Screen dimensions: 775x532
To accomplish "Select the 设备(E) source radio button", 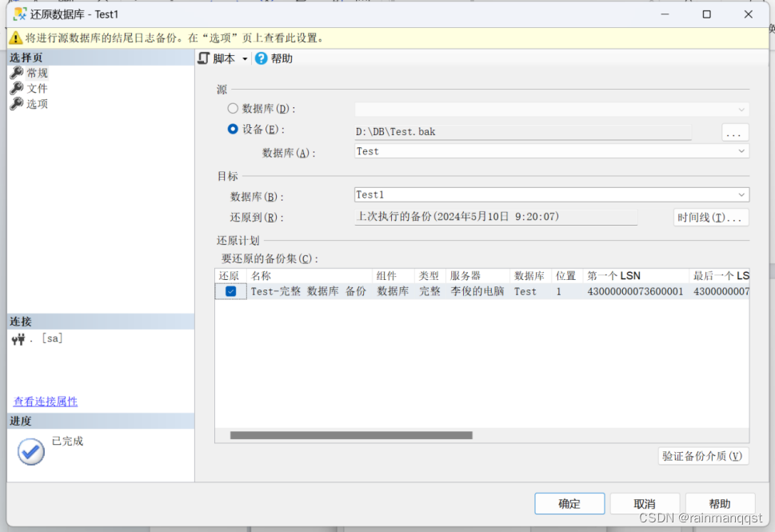I will click(234, 129).
